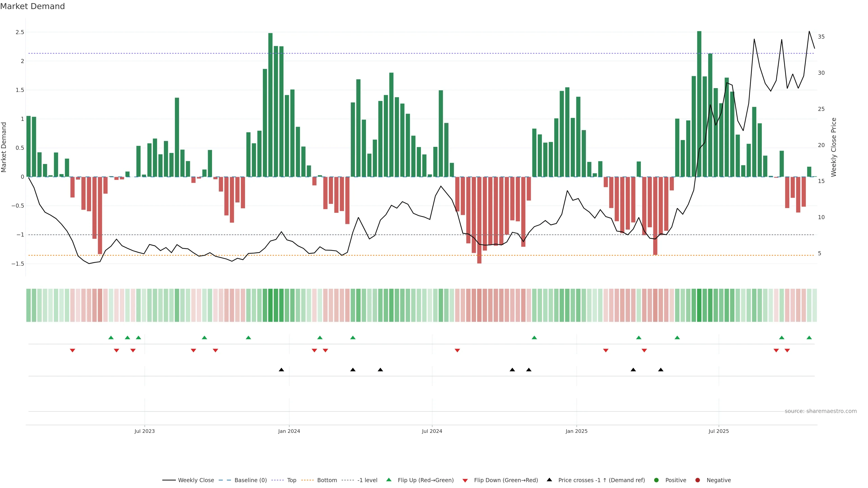This screenshot has width=868, height=488.
Task: Click Price crosses -1 black triangle legend
Action: click(x=549, y=480)
